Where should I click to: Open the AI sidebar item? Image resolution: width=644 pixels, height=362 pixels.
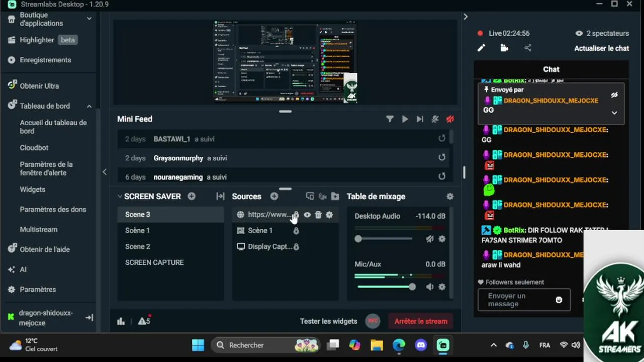coord(17,269)
